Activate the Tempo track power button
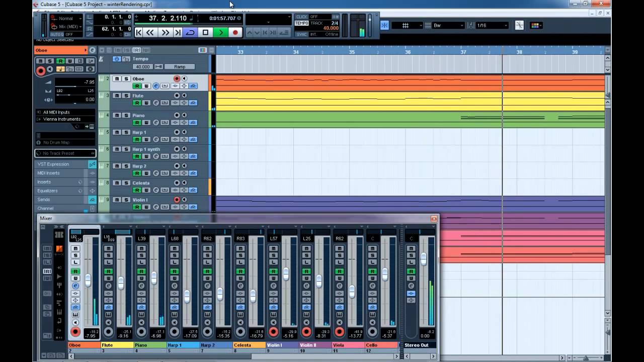644x362 pixels. 117,59
